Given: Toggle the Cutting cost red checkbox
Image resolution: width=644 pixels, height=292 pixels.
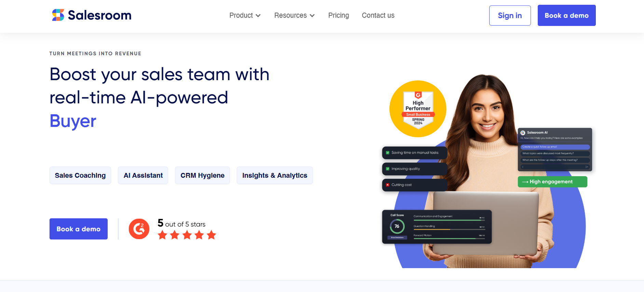Looking at the screenshot, I should [x=388, y=185].
